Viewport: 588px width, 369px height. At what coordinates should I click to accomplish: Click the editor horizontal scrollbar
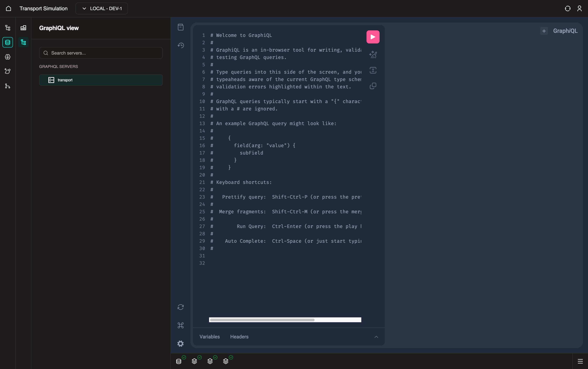pyautogui.click(x=262, y=320)
